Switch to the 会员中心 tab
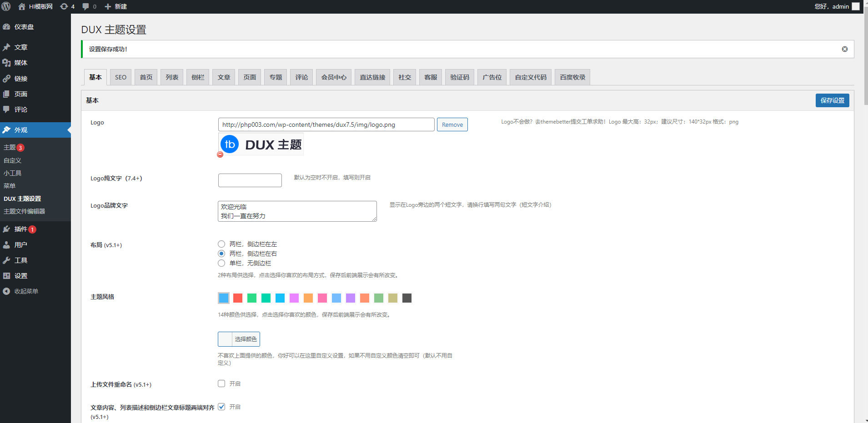 pyautogui.click(x=334, y=77)
